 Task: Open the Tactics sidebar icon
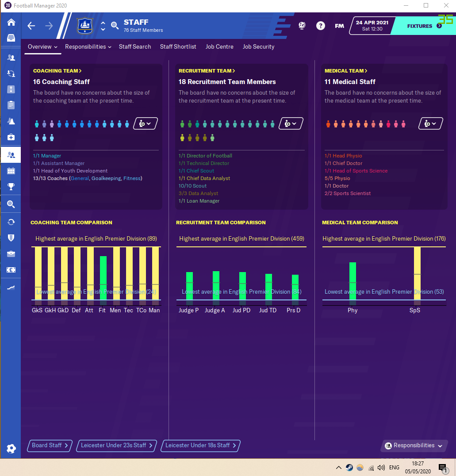pos(11,89)
